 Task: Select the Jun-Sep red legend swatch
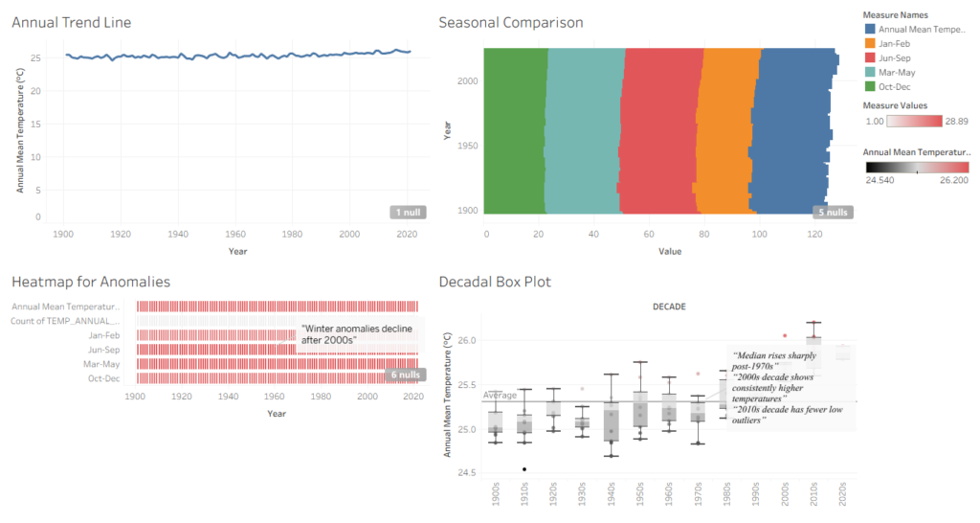coord(870,57)
